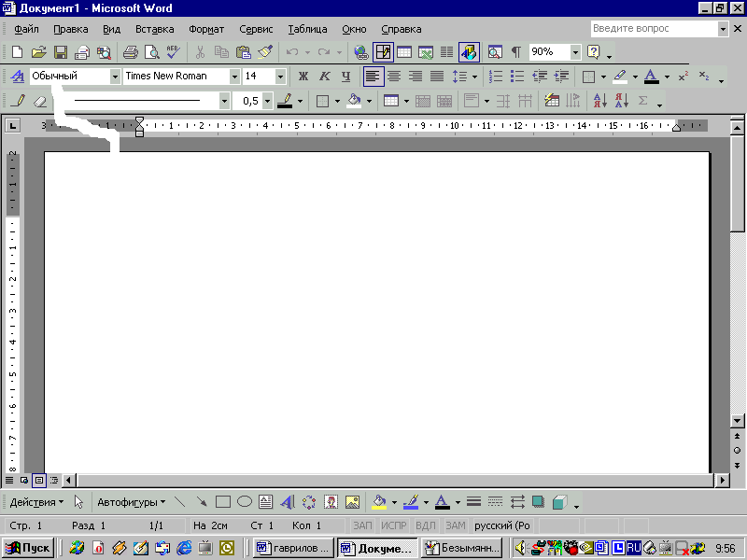
Task: Insert a hyperlink with the globe icon
Action: 361,51
